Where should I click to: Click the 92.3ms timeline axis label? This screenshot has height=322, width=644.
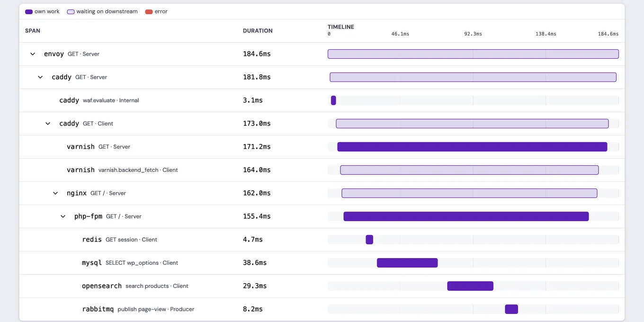point(473,34)
